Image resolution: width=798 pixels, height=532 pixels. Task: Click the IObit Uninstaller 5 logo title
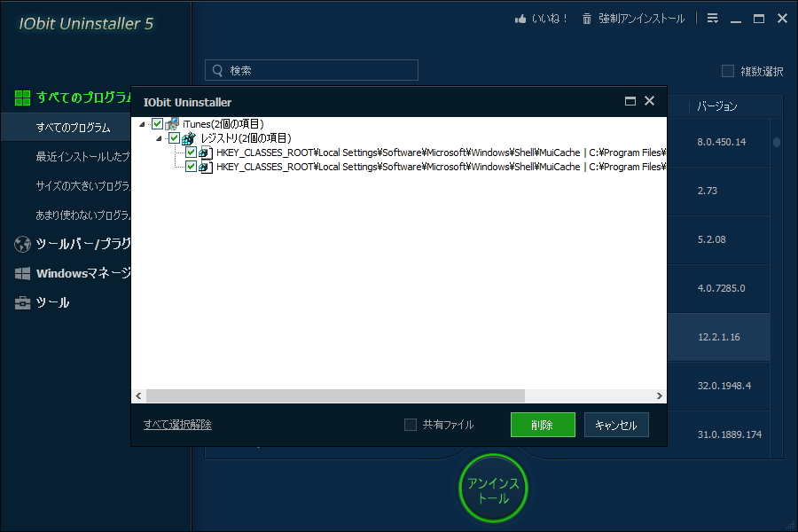86,23
